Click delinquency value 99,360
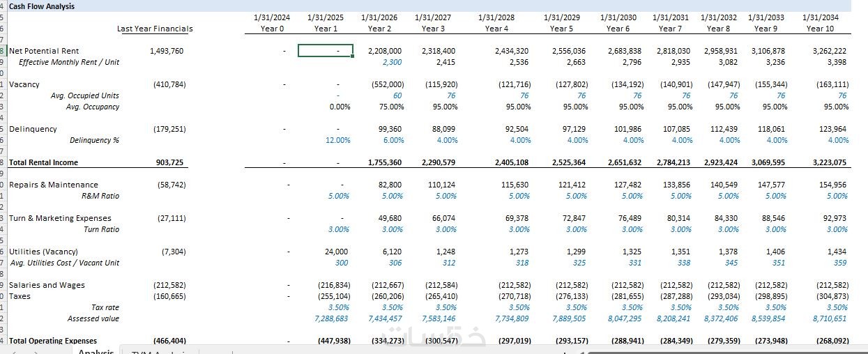Image resolution: width=868 pixels, height=354 pixels. [390, 129]
